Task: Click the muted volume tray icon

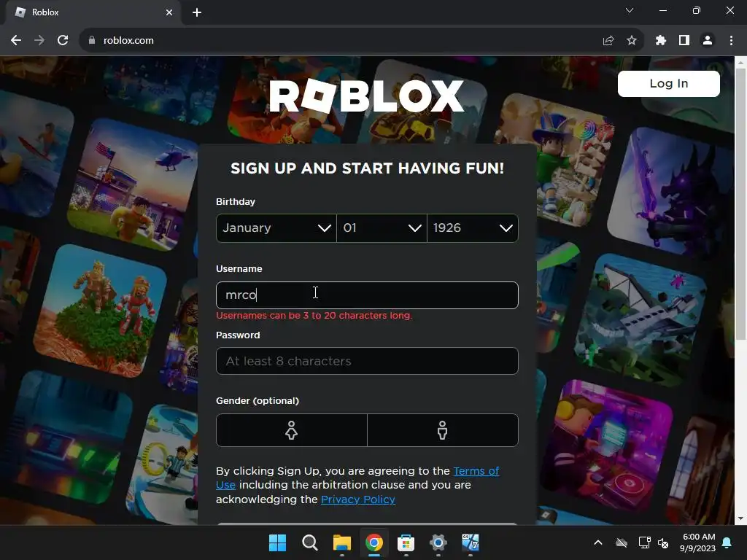Action: tap(662, 542)
